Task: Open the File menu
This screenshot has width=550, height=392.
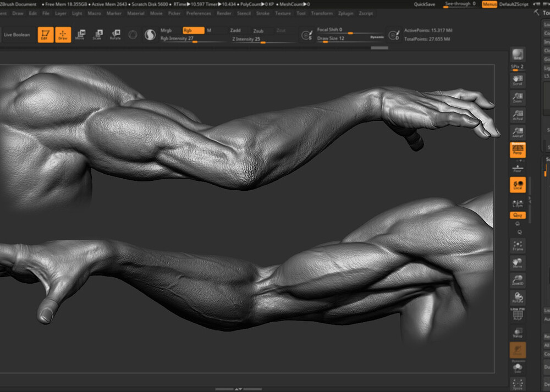Action: click(46, 13)
